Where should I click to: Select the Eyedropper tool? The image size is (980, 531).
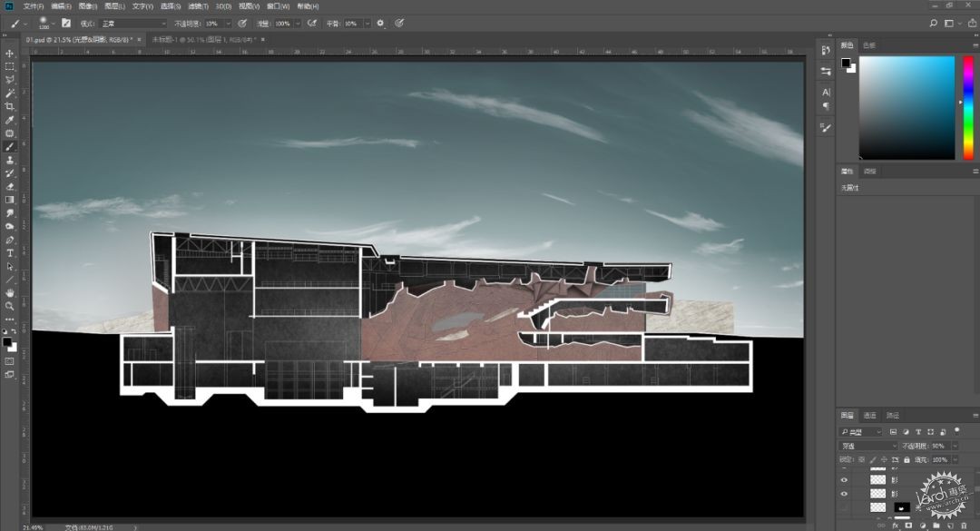(9, 120)
